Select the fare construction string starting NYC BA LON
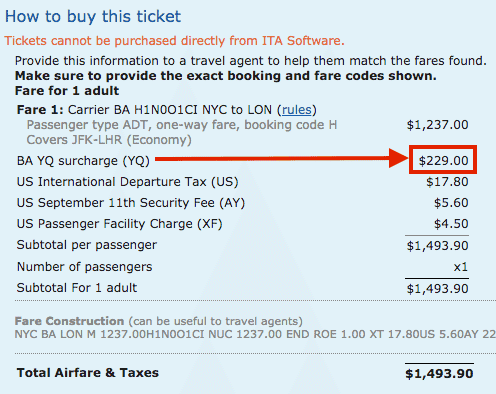The width and height of the screenshot is (496, 394). pos(255,334)
